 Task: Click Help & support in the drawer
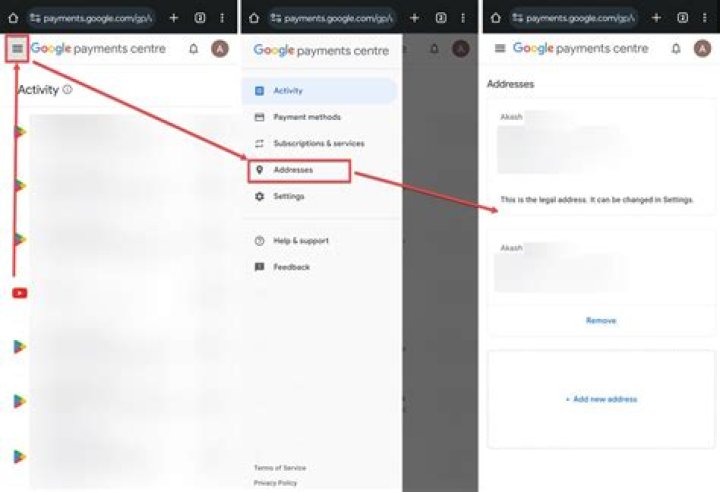coord(300,241)
